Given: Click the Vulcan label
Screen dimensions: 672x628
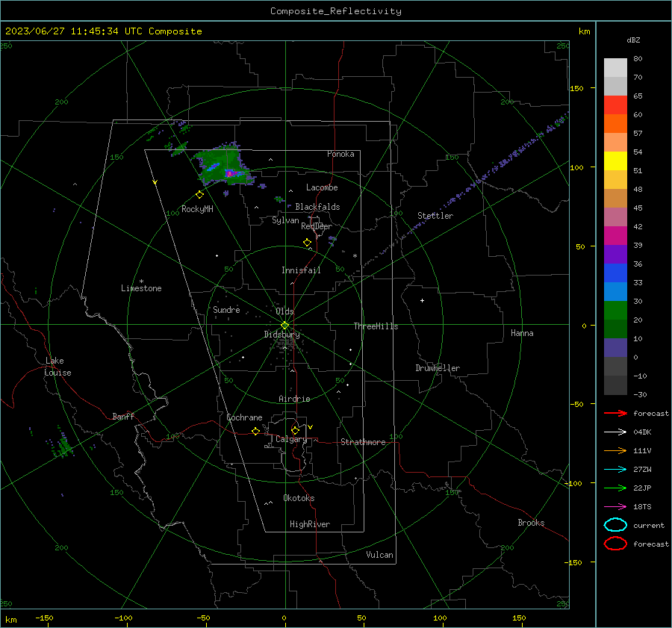Looking at the screenshot, I should pos(379,555).
